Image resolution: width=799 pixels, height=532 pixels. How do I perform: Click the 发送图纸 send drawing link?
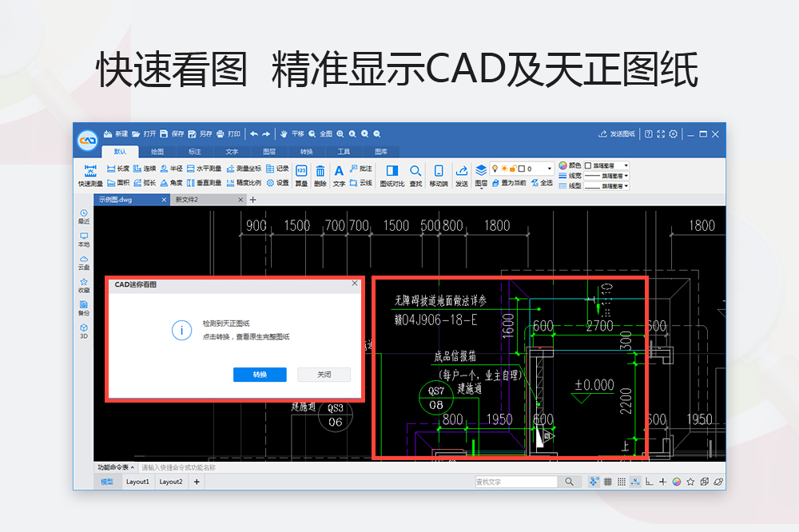619,134
